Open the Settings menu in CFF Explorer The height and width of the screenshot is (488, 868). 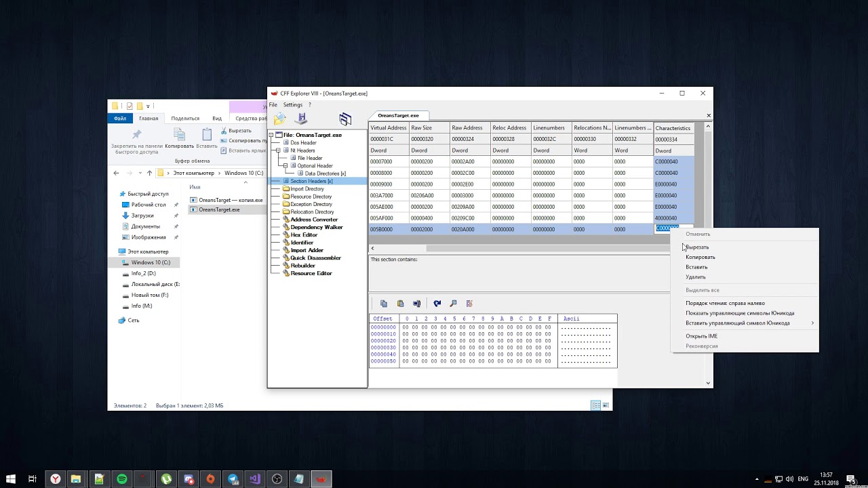click(293, 105)
